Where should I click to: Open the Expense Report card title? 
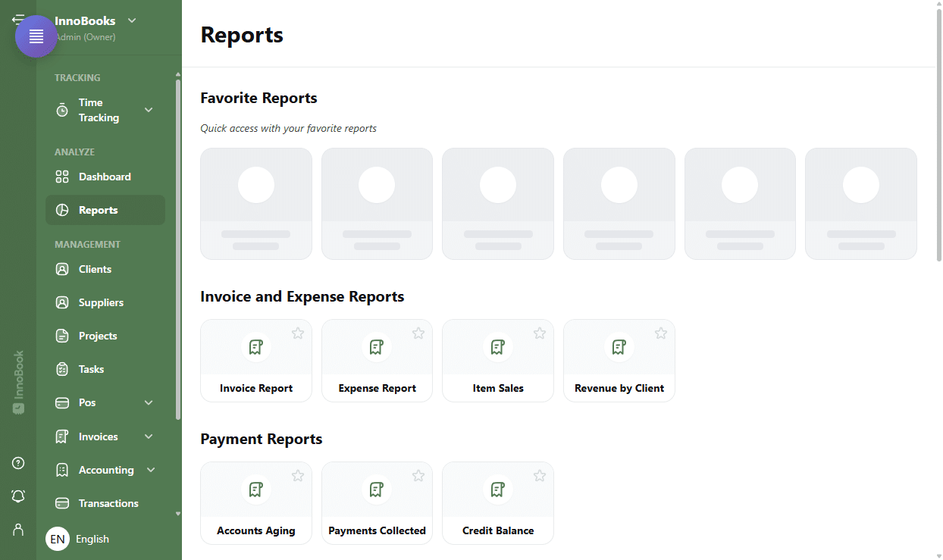point(377,388)
